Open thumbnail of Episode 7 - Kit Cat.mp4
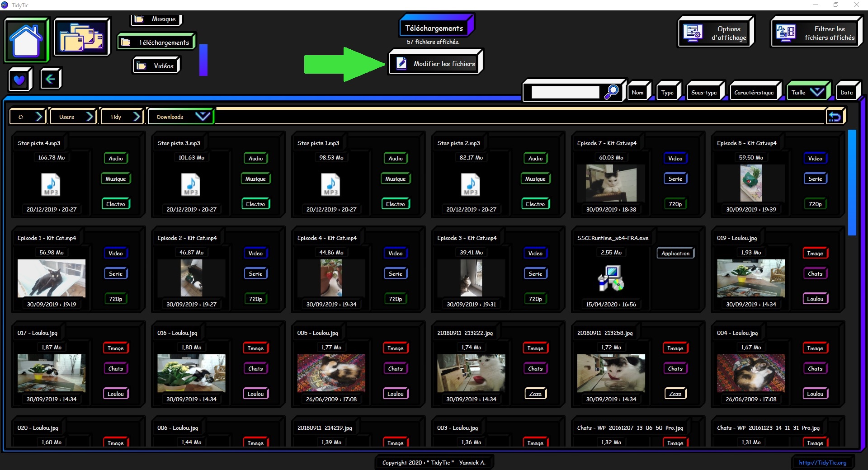The height and width of the screenshot is (470, 868). click(611, 183)
